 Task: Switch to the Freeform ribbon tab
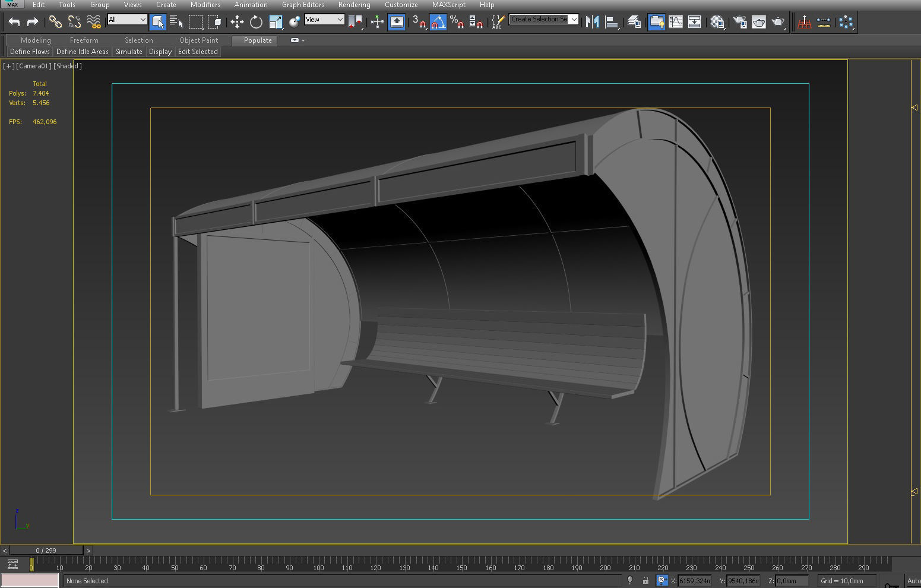point(84,40)
